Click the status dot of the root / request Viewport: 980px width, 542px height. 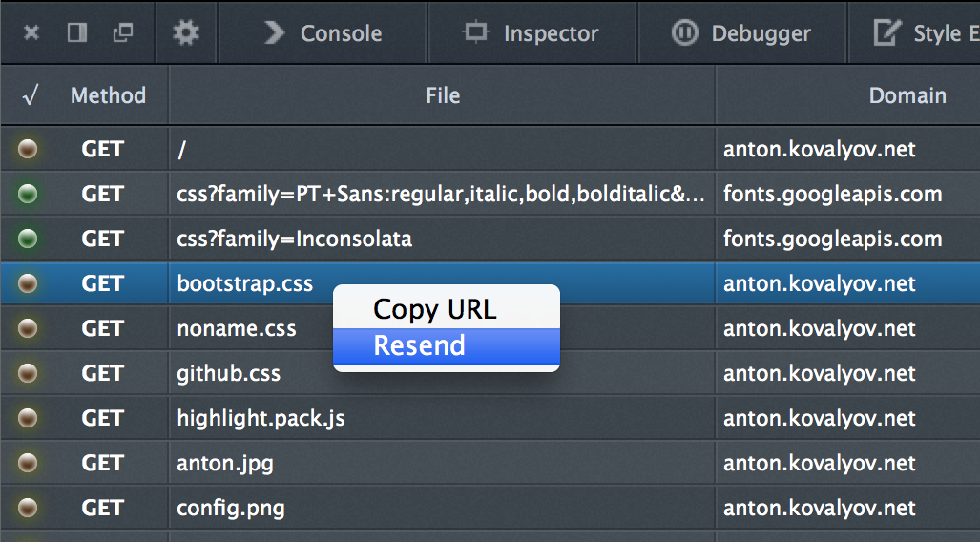[x=29, y=149]
